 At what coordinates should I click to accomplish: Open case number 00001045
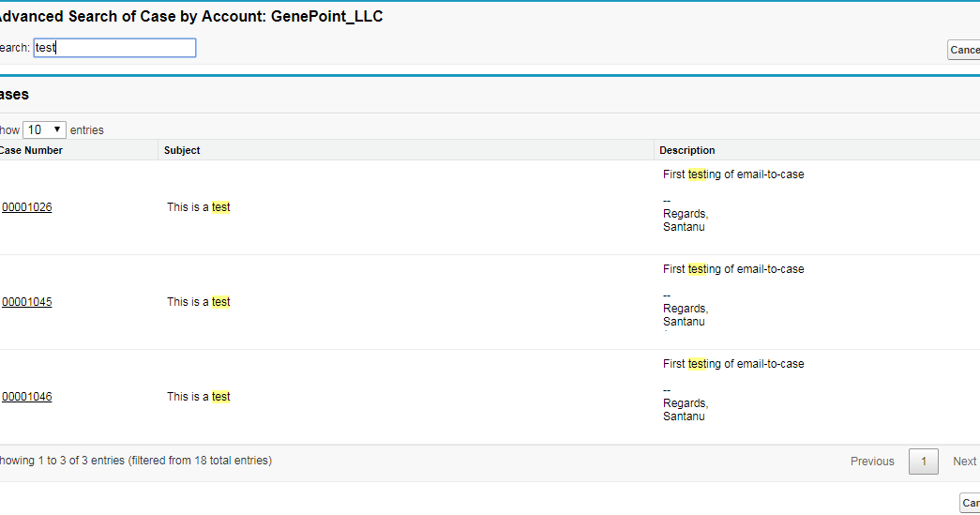[27, 302]
